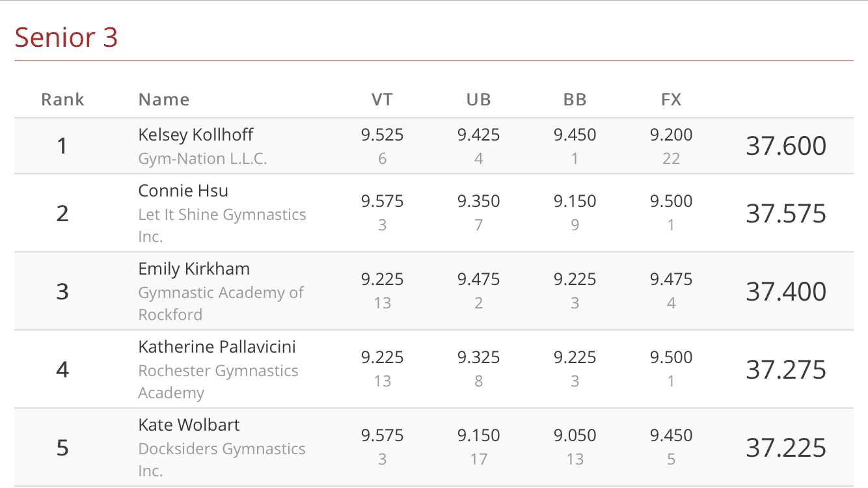Image resolution: width=868 pixels, height=488 pixels.
Task: Click the 37.600 all-around total score
Action: [x=786, y=146]
